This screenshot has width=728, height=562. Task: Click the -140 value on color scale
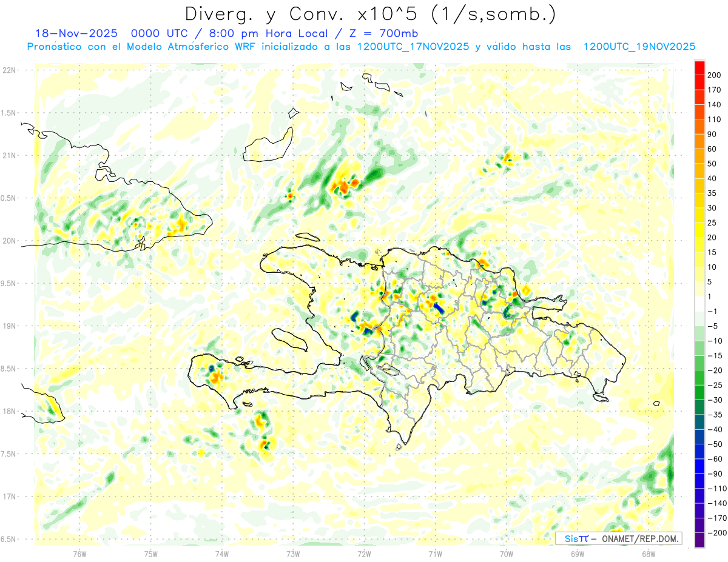[x=716, y=503]
